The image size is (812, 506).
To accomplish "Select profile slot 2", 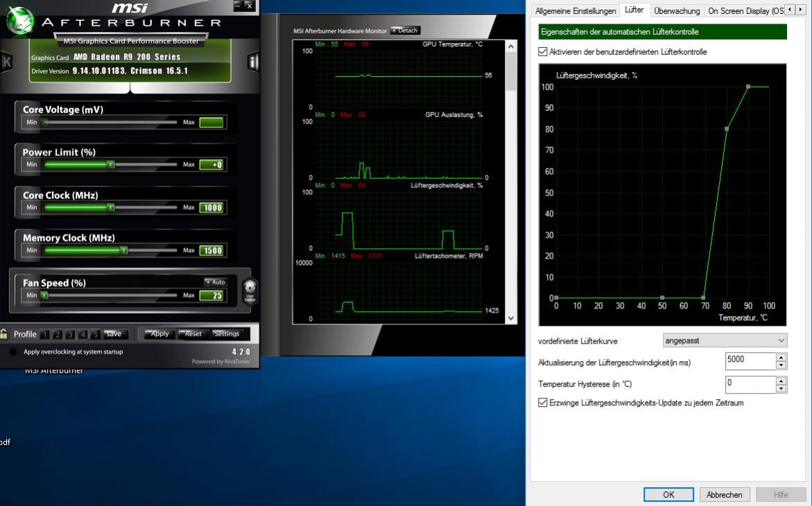I will 58,335.
